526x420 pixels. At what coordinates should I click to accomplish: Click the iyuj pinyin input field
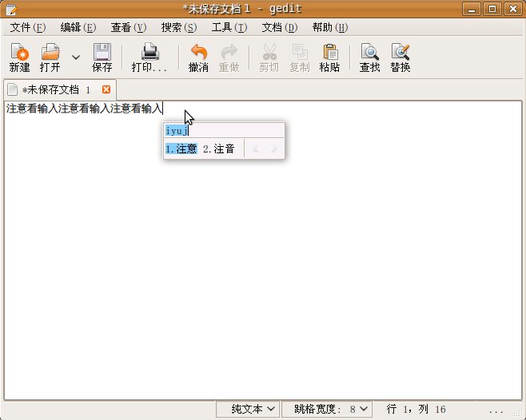(224, 130)
